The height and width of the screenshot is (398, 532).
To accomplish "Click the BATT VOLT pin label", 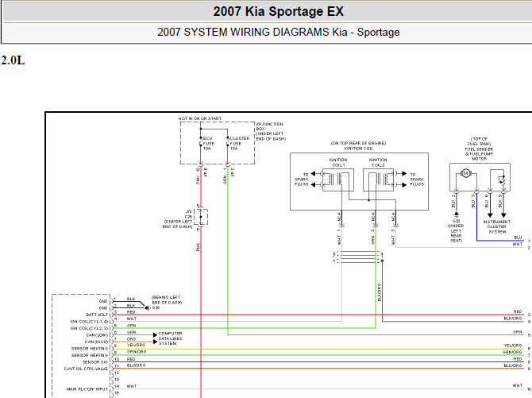I will (x=97, y=315).
